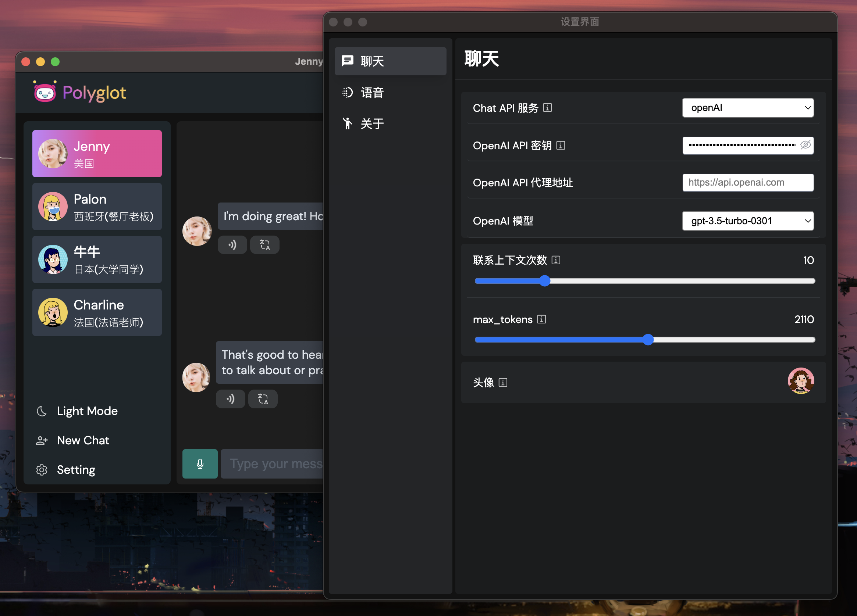The height and width of the screenshot is (616, 857).
Task: Click the max_tokens slider handle
Action: pyautogui.click(x=648, y=340)
